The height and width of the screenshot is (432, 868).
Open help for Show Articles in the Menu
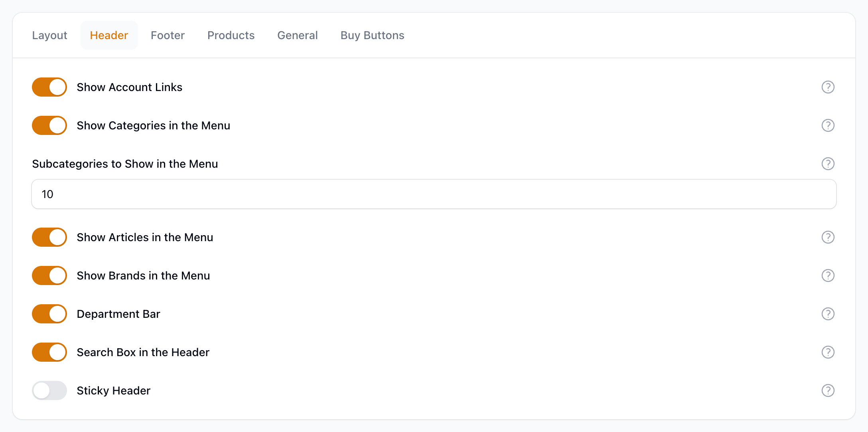tap(828, 237)
